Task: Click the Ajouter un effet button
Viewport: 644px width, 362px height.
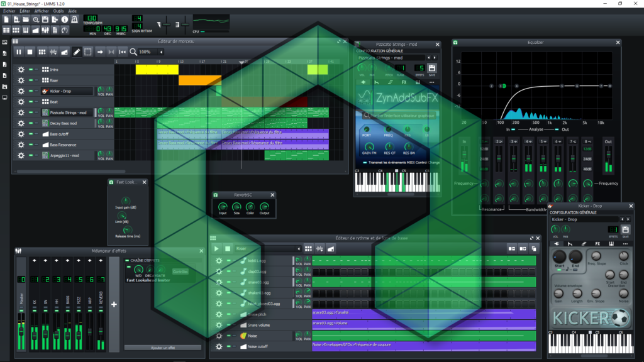Action: (x=162, y=347)
